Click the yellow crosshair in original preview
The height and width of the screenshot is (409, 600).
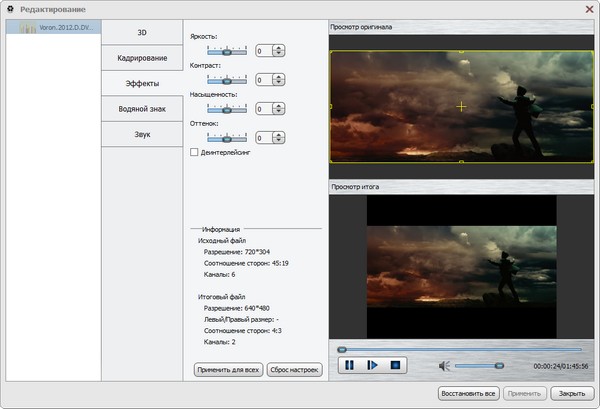(461, 106)
